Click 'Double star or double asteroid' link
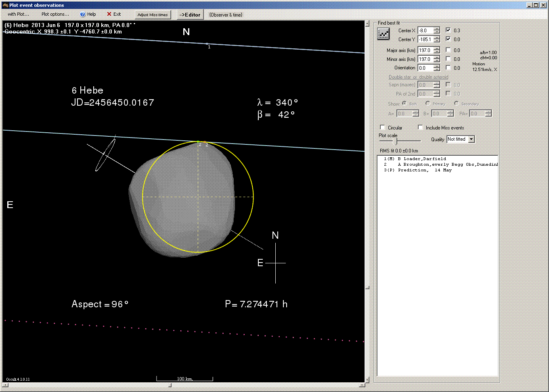This screenshot has height=392, width=549. (x=418, y=77)
